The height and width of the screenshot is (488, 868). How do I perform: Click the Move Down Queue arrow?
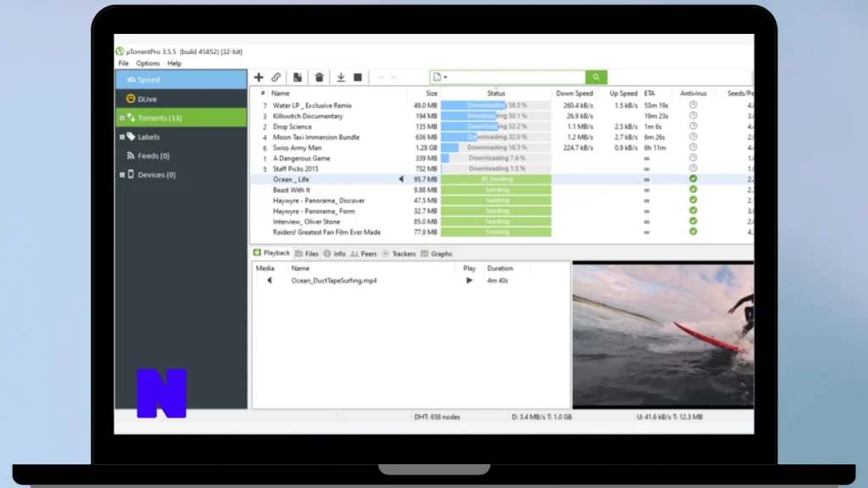394,77
